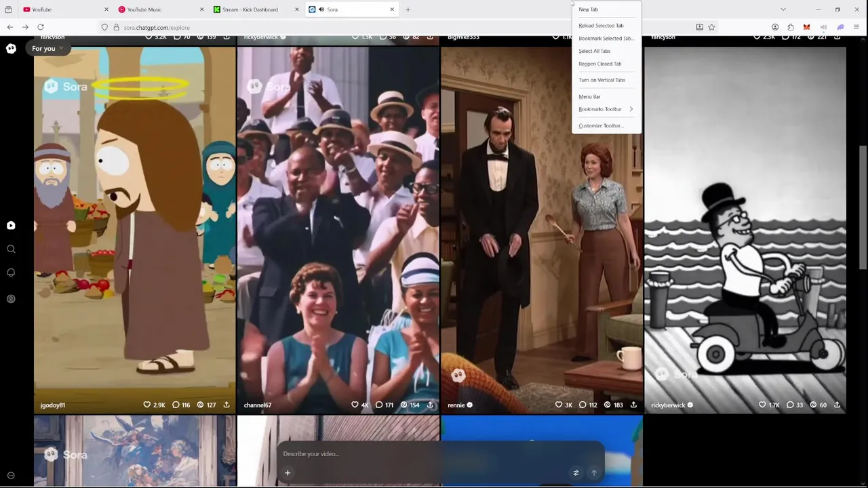Click the submit arrow in prompt box

point(593,473)
